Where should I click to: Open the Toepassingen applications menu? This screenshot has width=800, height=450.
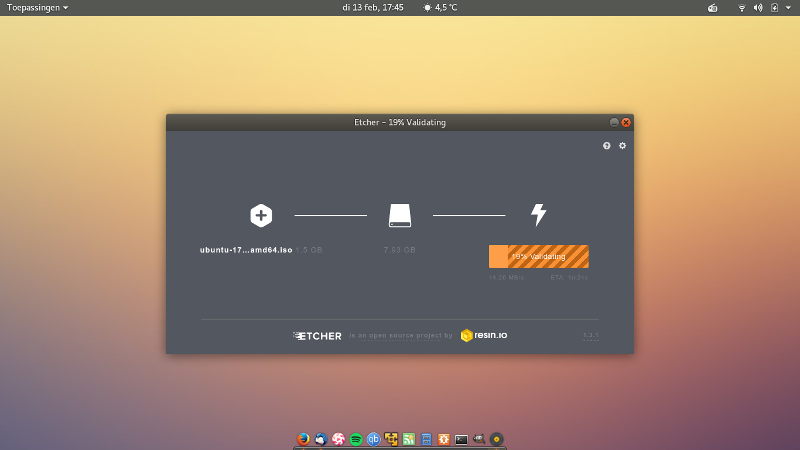37,8
